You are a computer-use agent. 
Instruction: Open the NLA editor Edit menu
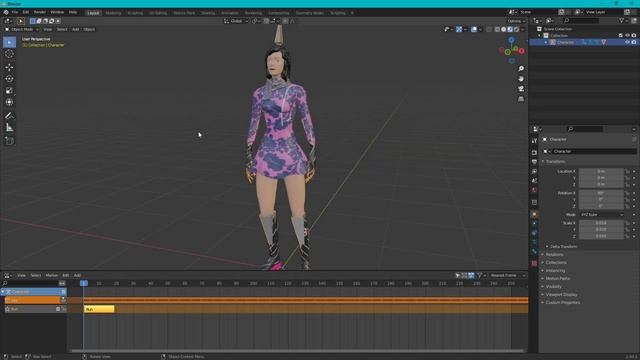click(65, 276)
